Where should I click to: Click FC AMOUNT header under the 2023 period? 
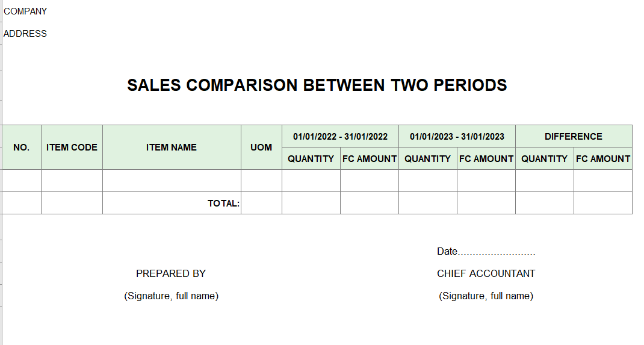coord(486,158)
